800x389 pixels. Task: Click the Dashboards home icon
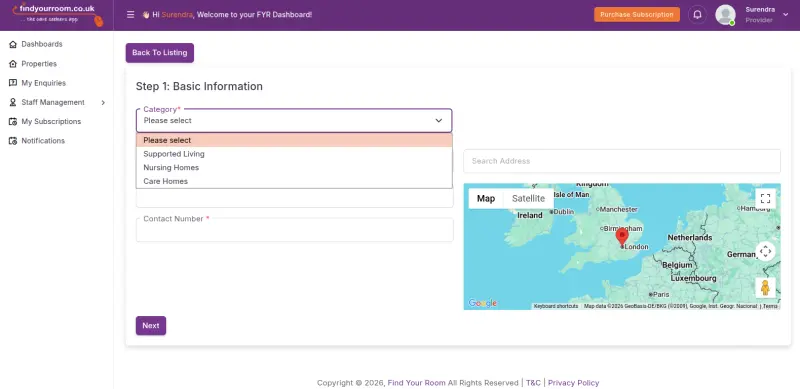point(13,44)
